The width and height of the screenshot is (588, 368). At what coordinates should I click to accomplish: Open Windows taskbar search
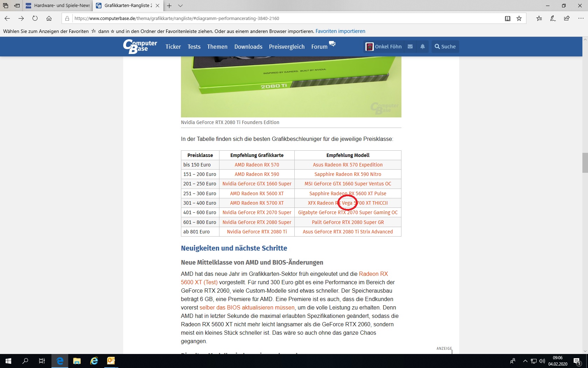pos(25,361)
